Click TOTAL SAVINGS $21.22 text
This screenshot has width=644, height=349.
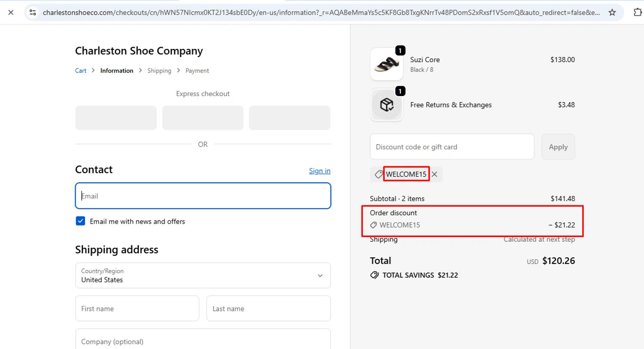(420, 275)
